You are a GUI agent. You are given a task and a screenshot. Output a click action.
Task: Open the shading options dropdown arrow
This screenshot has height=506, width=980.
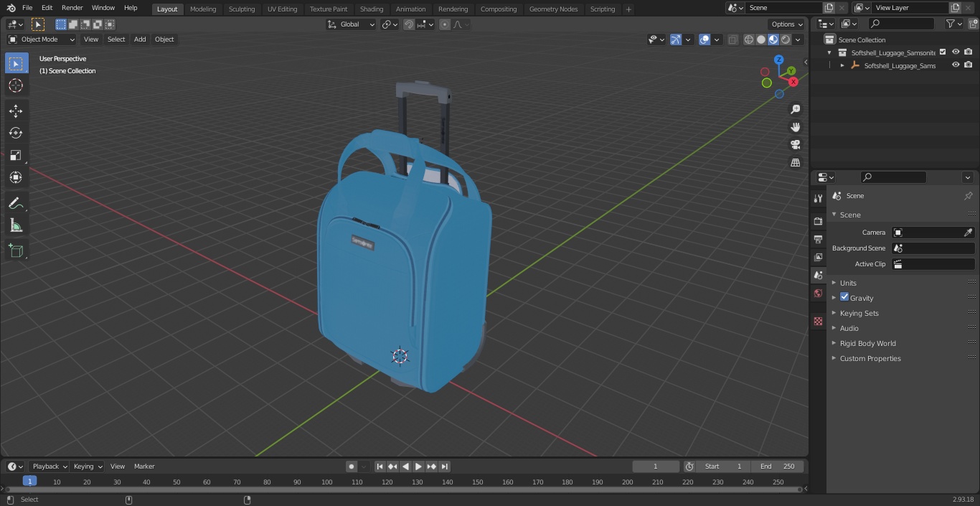(798, 39)
